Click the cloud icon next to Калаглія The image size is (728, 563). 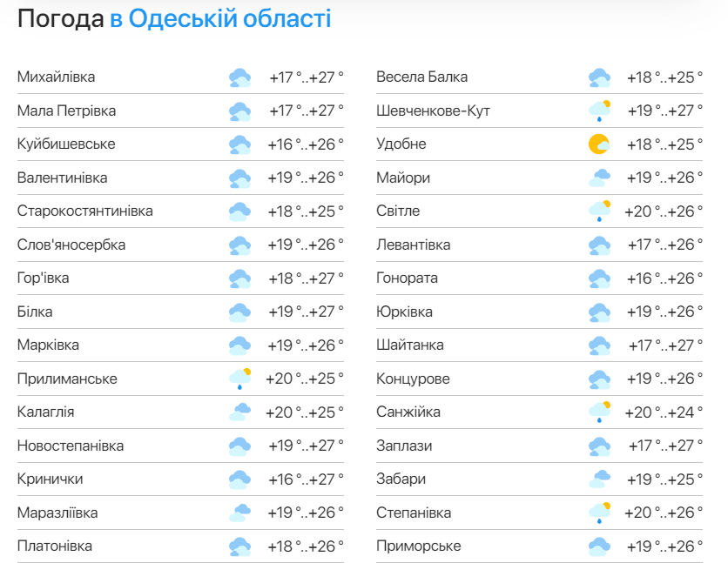pyautogui.click(x=240, y=412)
